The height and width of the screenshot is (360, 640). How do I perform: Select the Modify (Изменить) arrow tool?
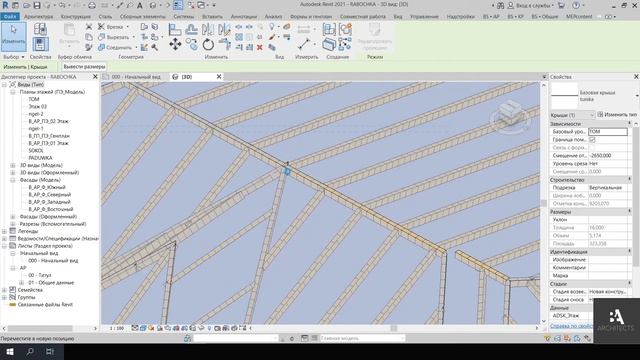pyautogui.click(x=13, y=36)
